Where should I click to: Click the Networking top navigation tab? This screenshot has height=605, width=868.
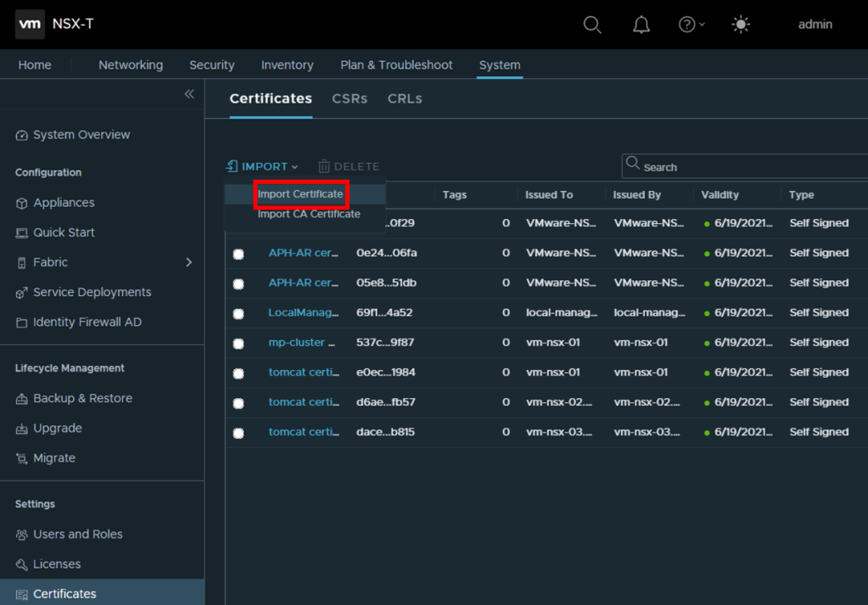131,64
